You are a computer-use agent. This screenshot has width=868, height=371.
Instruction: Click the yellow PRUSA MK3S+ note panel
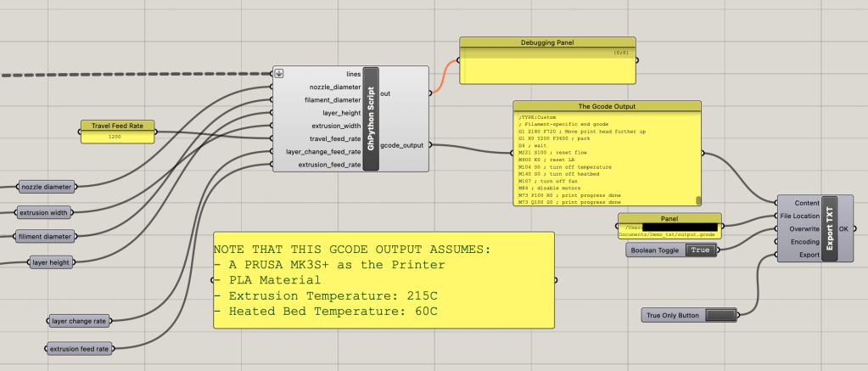[x=383, y=280]
